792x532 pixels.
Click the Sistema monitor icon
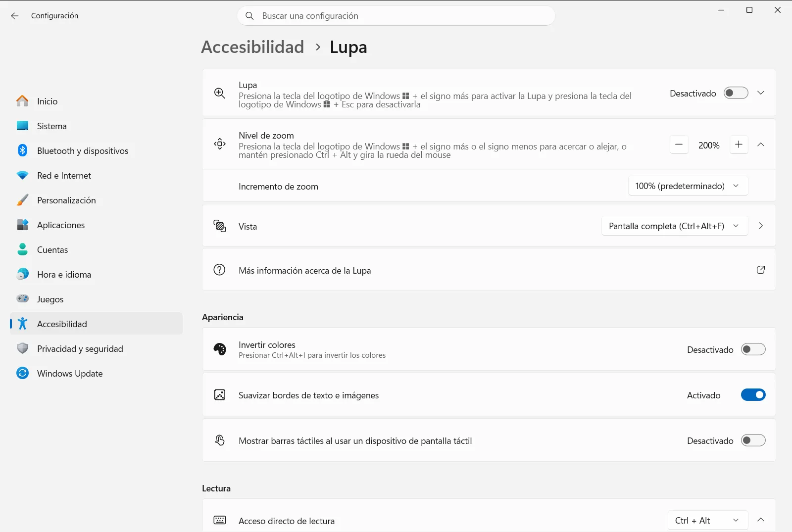tap(22, 126)
